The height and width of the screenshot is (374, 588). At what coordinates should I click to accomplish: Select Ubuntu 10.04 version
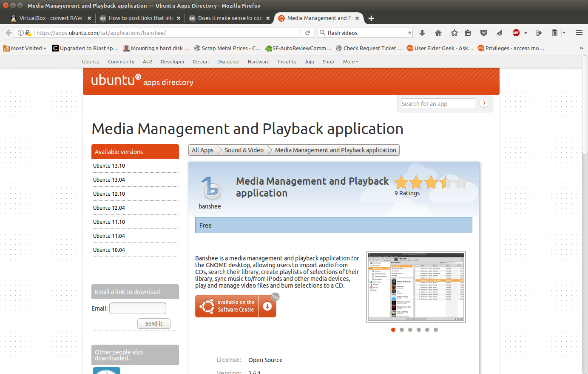click(x=109, y=250)
